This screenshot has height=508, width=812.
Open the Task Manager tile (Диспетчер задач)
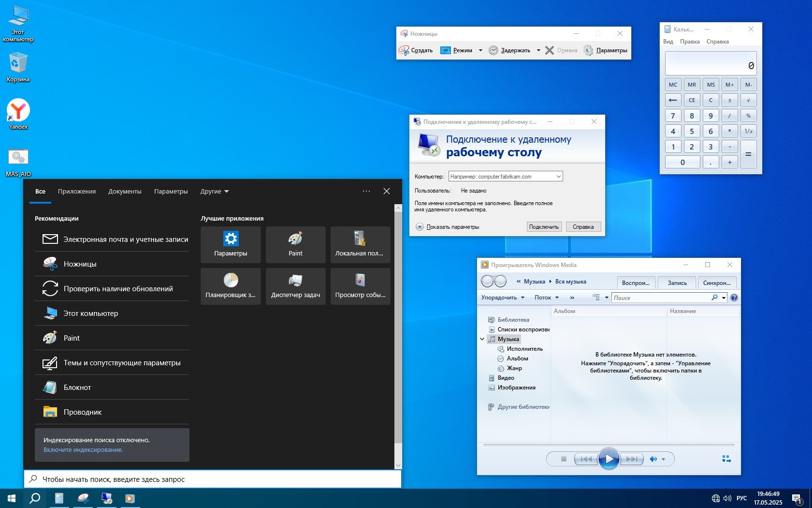[x=295, y=286]
